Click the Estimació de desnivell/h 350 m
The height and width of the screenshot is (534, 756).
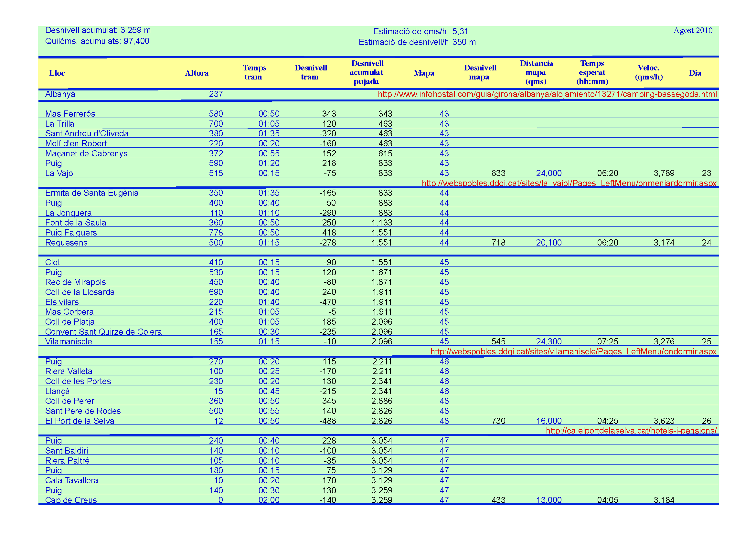pyautogui.click(x=417, y=42)
